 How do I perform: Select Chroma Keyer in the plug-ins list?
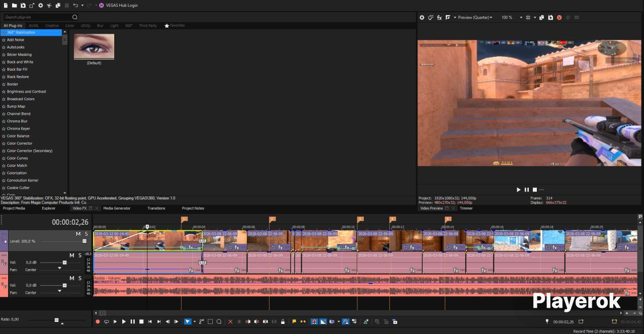coord(19,128)
